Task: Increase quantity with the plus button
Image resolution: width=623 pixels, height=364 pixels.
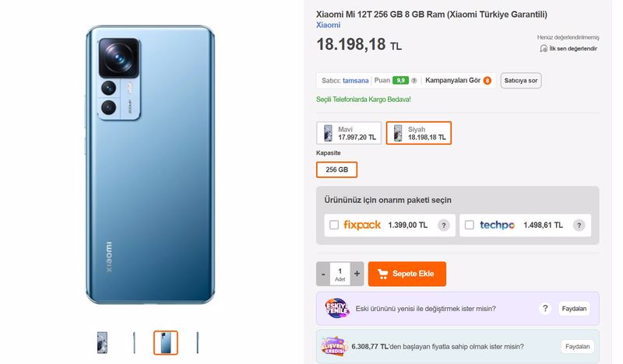Action: tap(357, 274)
